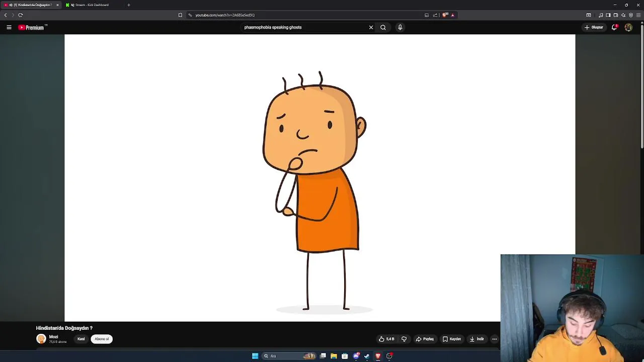
Task: Close the Hindistan'da Doğsaydın tab
Action: [x=57, y=5]
